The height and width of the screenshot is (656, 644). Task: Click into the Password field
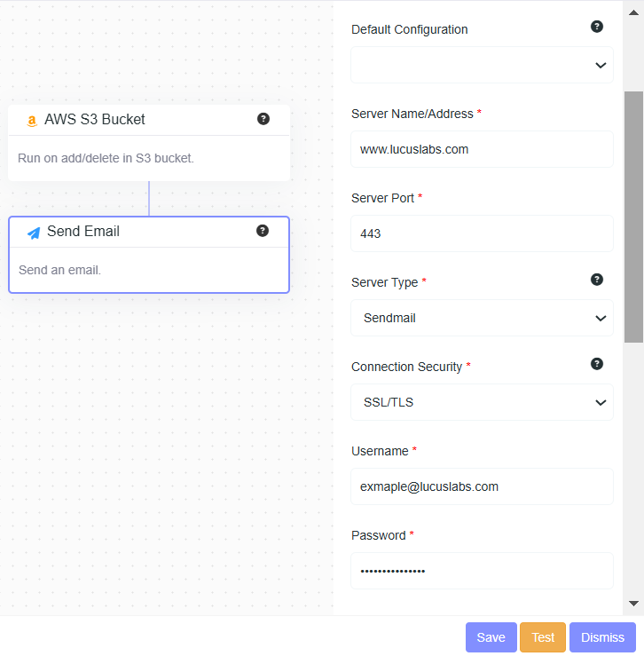pos(482,571)
